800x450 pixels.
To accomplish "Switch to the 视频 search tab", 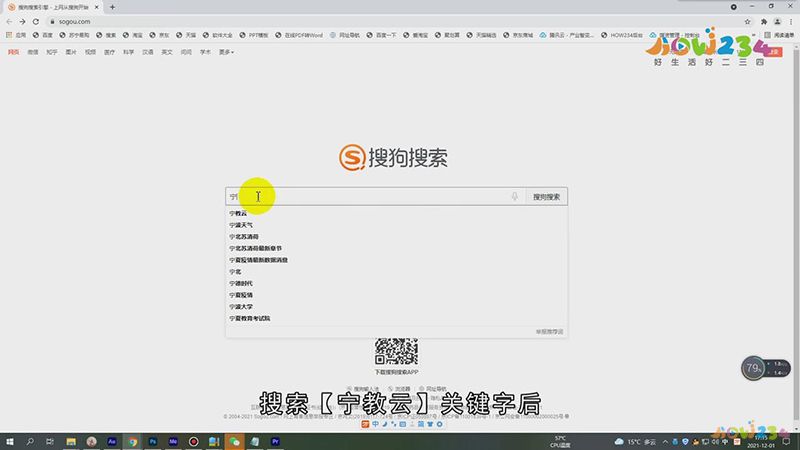I will pos(90,52).
